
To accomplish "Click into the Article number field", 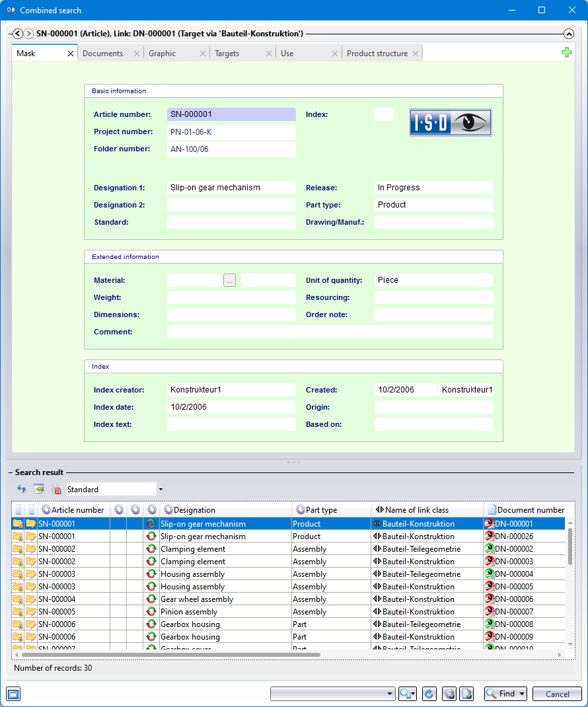I will (231, 114).
